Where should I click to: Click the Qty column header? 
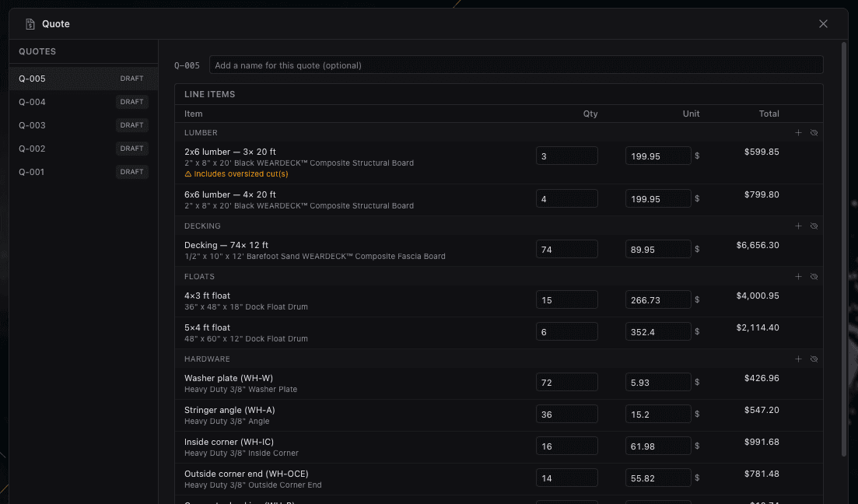(590, 114)
